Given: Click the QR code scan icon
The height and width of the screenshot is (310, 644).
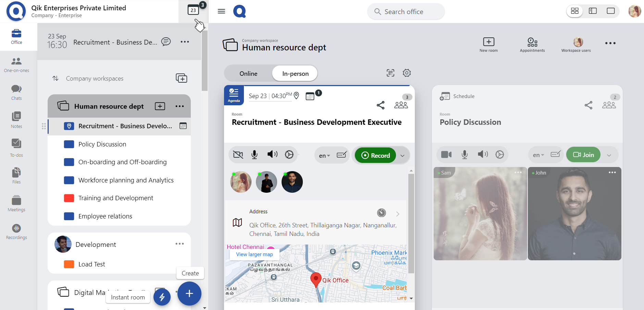Looking at the screenshot, I should [x=391, y=73].
